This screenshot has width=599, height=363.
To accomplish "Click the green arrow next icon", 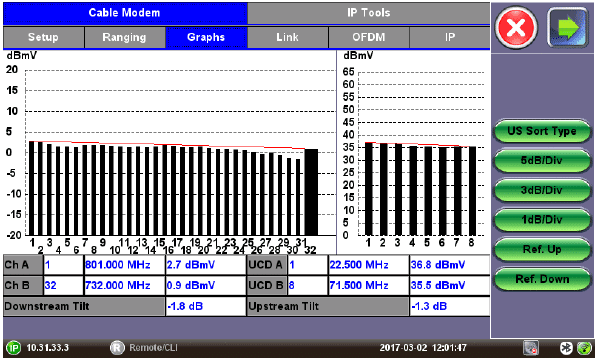I will [x=568, y=28].
